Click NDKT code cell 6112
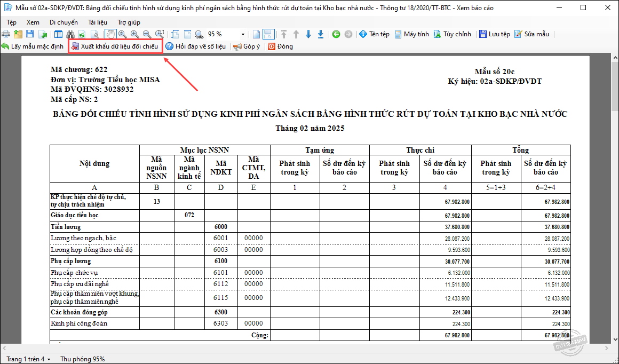Image resolution: width=619 pixels, height=364 pixels. [221, 284]
